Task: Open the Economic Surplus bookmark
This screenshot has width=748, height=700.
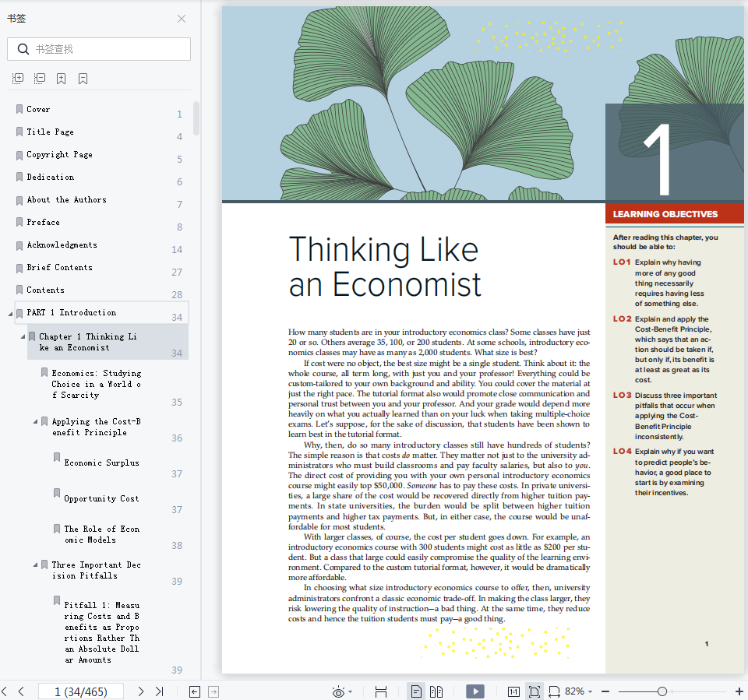Action: 101,463
